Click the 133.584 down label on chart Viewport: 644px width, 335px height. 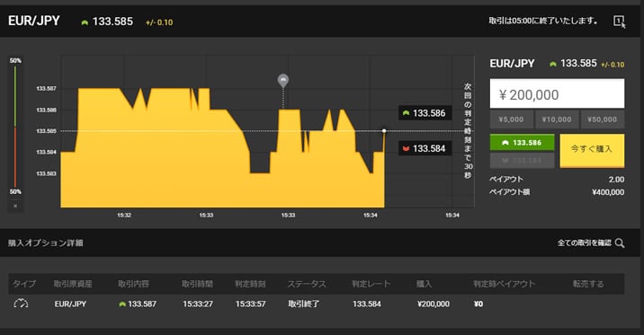pyautogui.click(x=425, y=148)
